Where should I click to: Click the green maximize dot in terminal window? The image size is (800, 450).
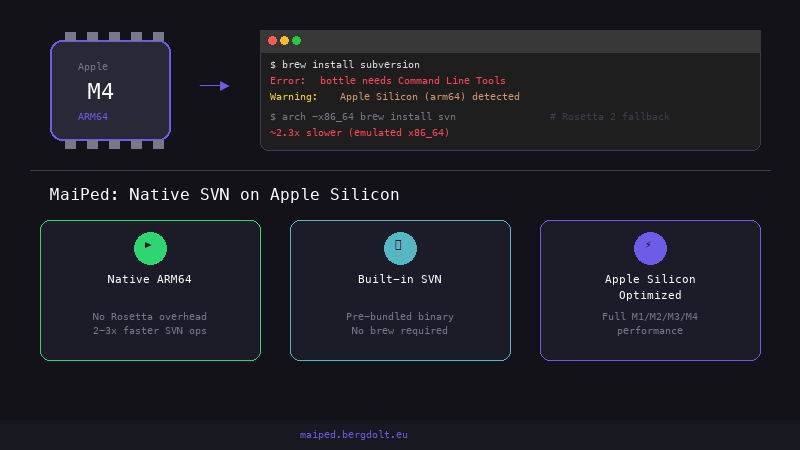(296, 41)
